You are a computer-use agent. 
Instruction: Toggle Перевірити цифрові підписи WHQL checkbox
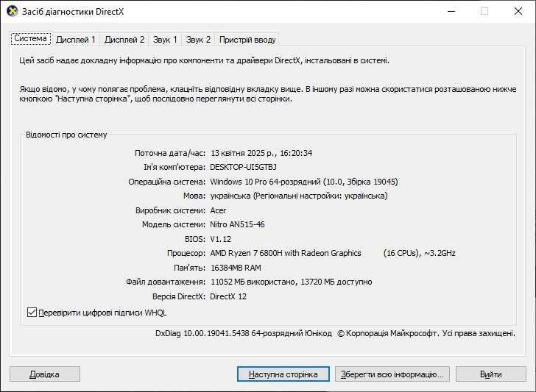32,312
